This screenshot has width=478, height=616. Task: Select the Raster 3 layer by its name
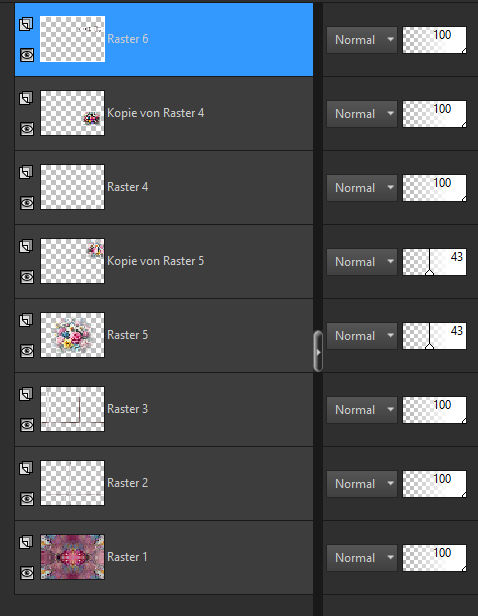pos(128,409)
